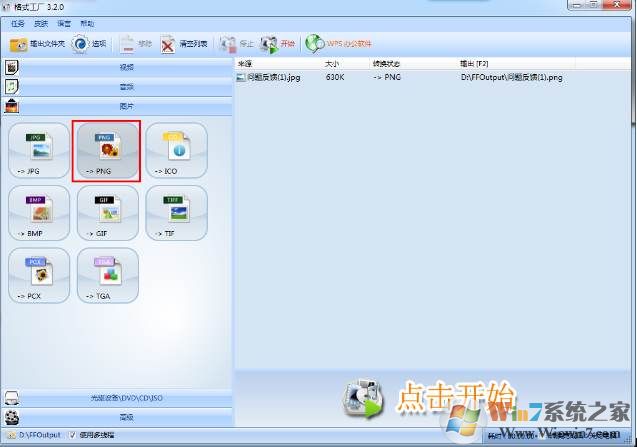Screen dimensions: 637x447
Task: Click the disc drive icon beside 光驱设备
Action: tap(12, 398)
